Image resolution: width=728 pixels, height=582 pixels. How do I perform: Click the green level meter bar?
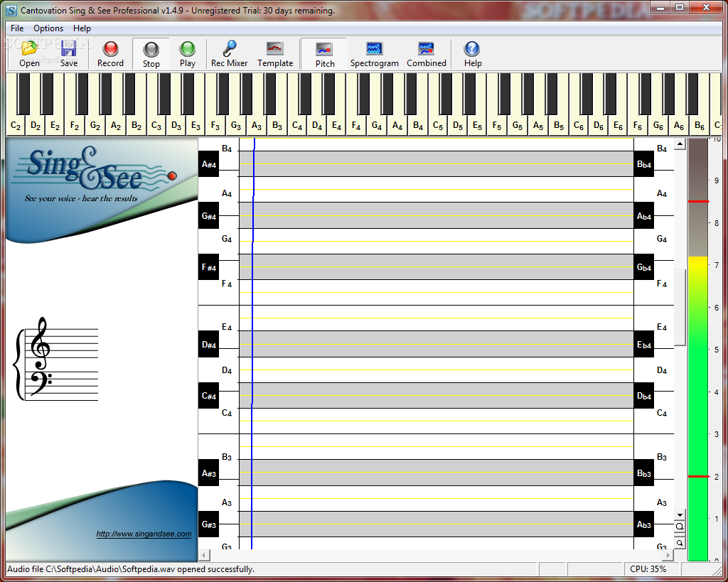coord(698,409)
